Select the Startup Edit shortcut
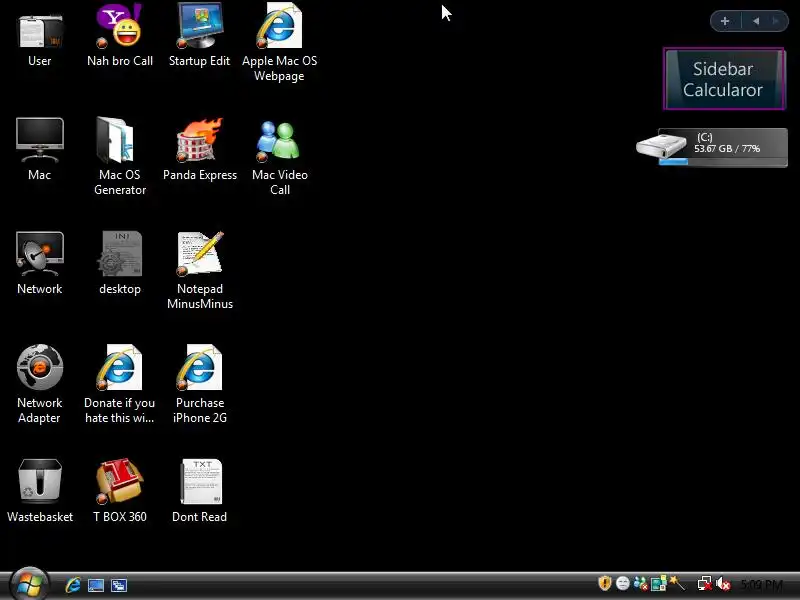 click(x=199, y=36)
